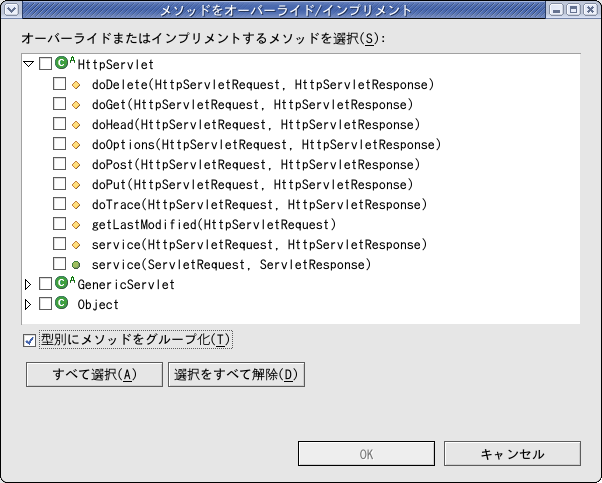Viewport: 602px width, 483px height.
Task: Check the doPut method checkbox
Action: pos(60,183)
